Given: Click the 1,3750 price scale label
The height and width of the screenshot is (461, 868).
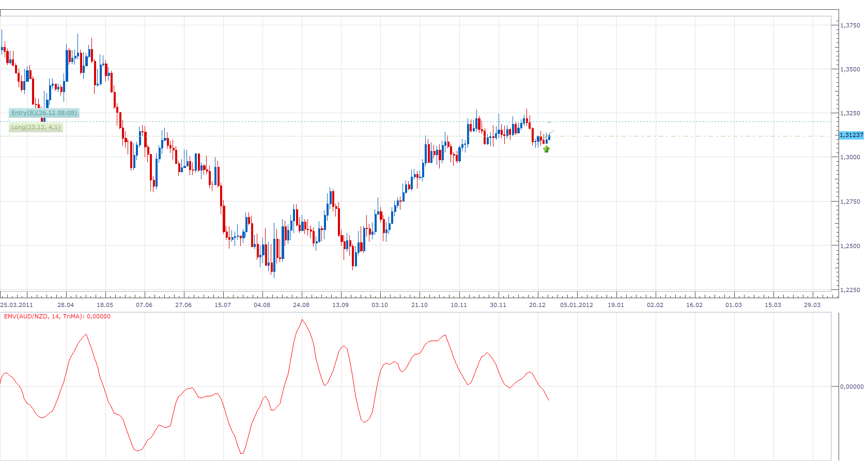Looking at the screenshot, I should [850, 25].
